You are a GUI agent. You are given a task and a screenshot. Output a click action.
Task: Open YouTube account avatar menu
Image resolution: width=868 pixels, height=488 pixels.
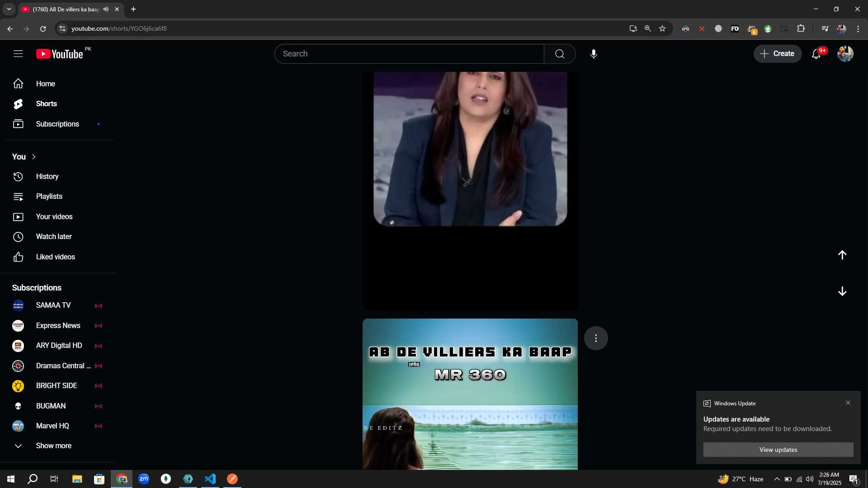(x=845, y=54)
